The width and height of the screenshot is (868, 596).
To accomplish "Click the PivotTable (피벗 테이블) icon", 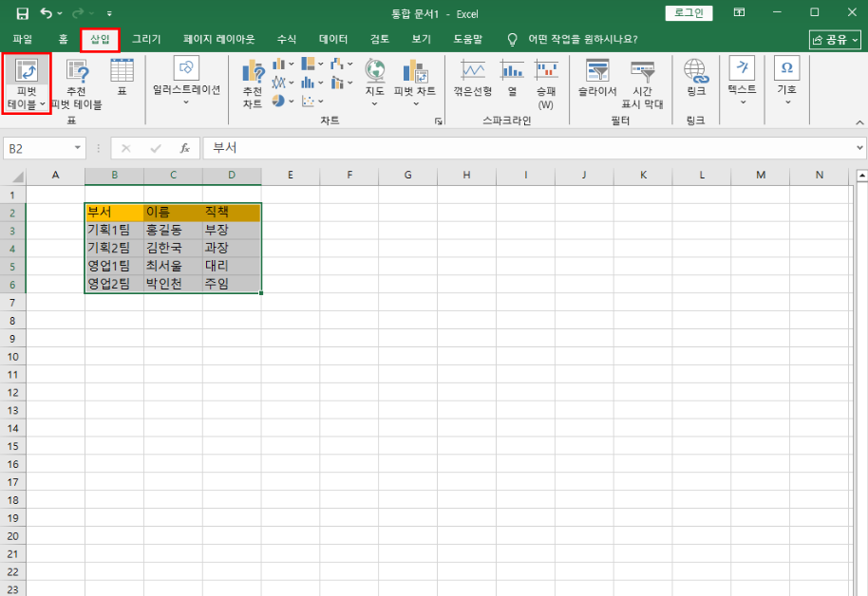I will (27, 71).
